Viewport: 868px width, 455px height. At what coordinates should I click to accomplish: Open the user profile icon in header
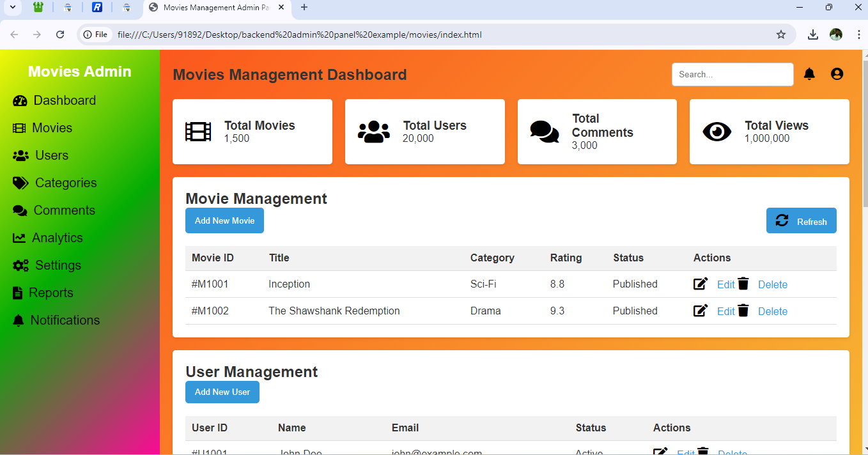point(837,74)
